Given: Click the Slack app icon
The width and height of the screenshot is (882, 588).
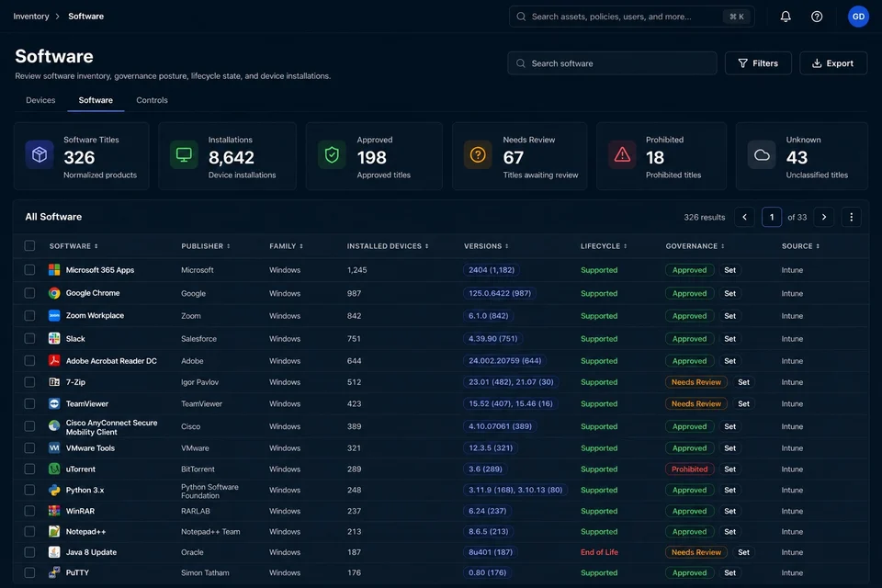Looking at the screenshot, I should tap(54, 339).
